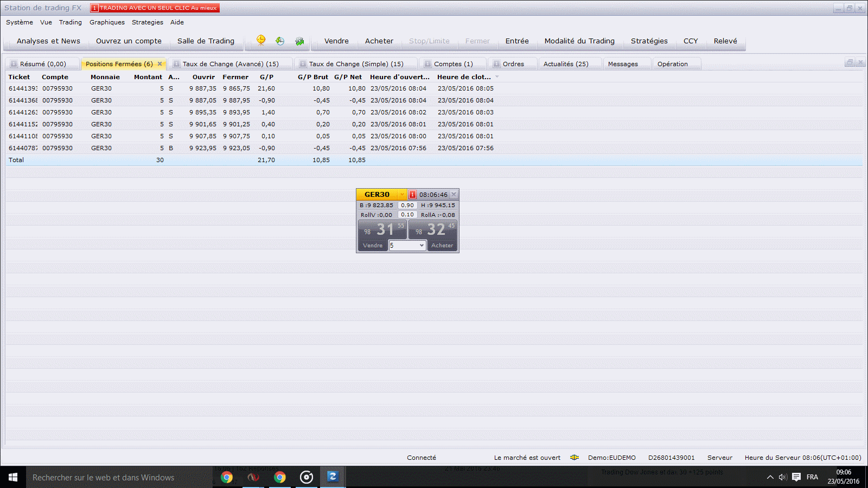Click the green-arrow clock history toolbar icon
Image resolution: width=868 pixels, height=488 pixels.
(x=280, y=41)
